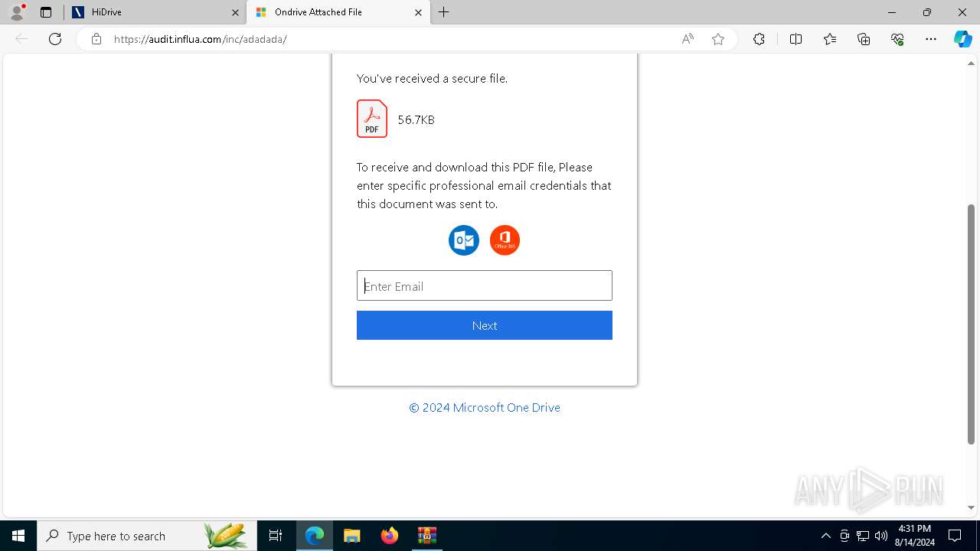Open Settings and more menu
Screen dimensions: 980x551
pos(931,39)
